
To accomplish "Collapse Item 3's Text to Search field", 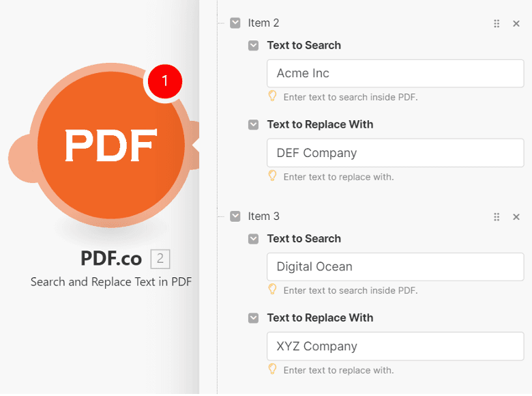I will pyautogui.click(x=254, y=239).
